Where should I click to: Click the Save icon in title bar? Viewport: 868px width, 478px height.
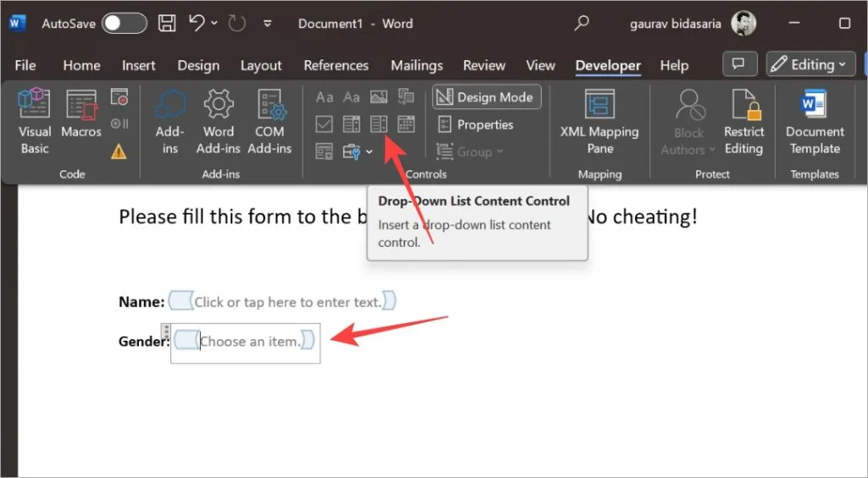[x=167, y=23]
